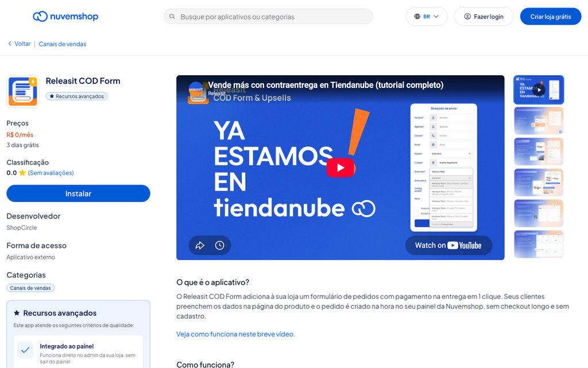Open Veja como funciona neste breve vídeo link
588x368 pixels.
(x=235, y=334)
